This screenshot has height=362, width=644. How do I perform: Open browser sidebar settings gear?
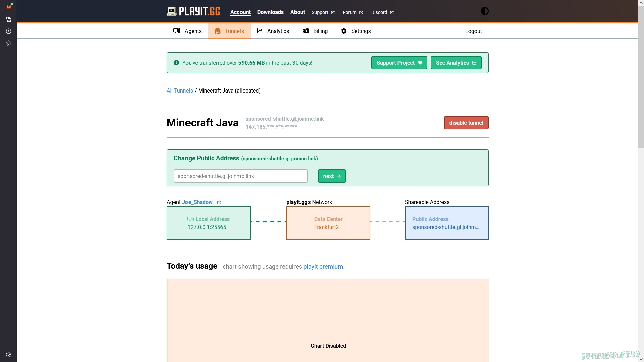[x=9, y=355]
